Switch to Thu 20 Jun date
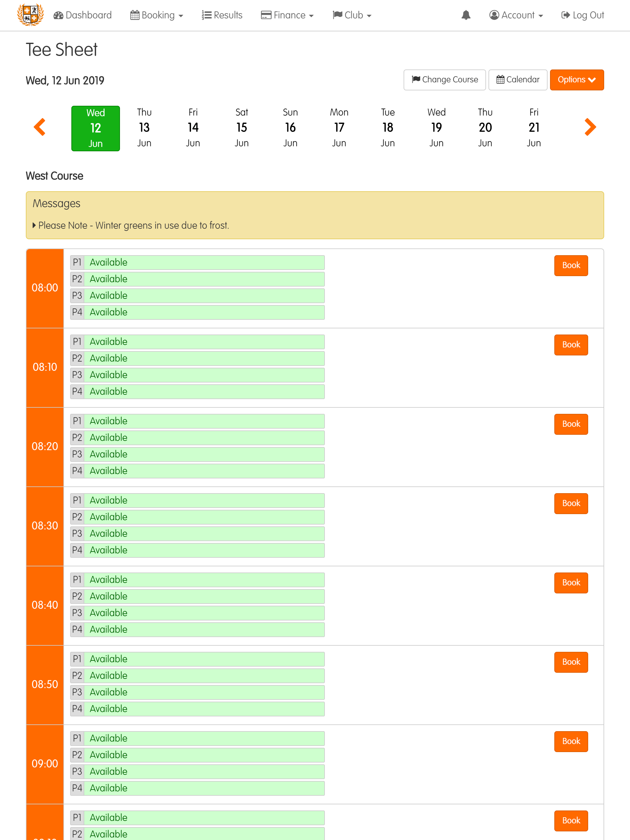Viewport: 630px width, 840px height. click(485, 128)
